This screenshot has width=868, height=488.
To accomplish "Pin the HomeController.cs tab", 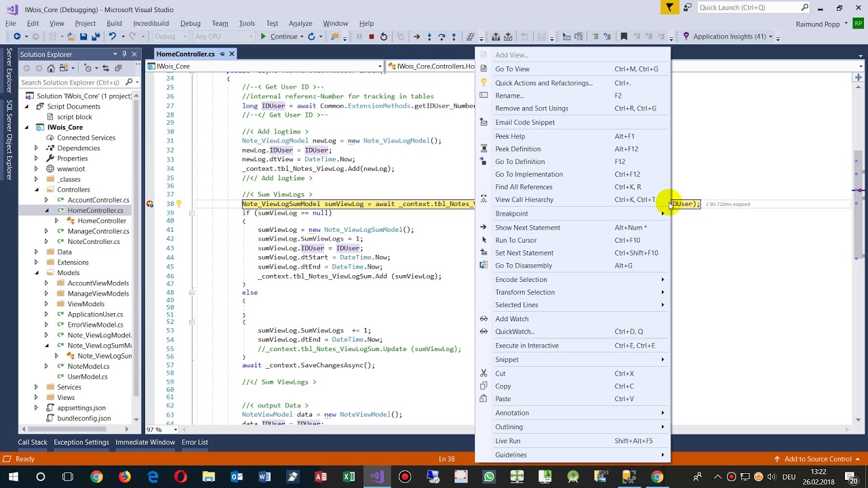I will 222,54.
